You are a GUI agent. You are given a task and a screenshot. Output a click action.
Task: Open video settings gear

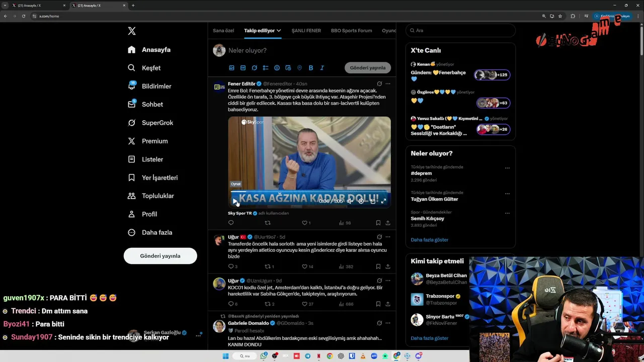click(361, 201)
